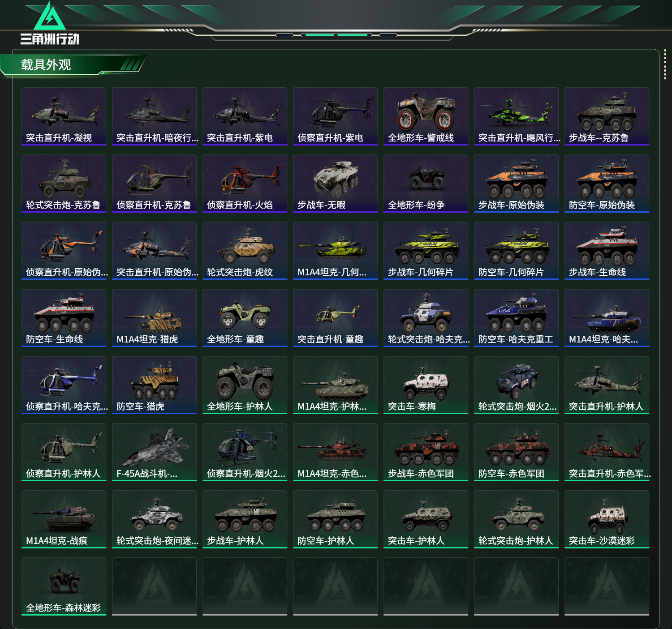
Task: Open the 轮式突击炮-夜间迷… skin card
Action: coord(155,519)
